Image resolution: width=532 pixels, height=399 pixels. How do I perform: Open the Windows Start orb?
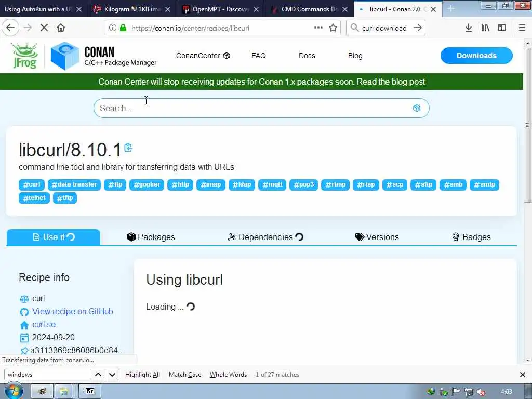pyautogui.click(x=14, y=391)
